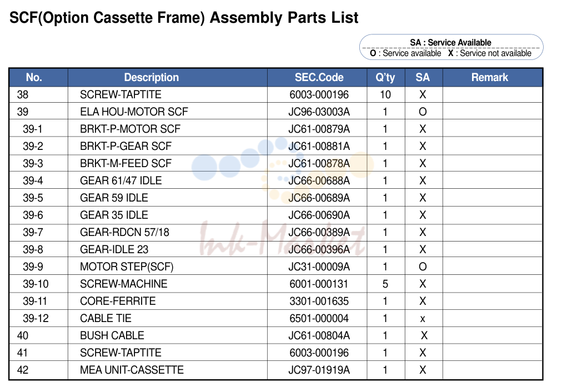Select the CORE-FERRITE description cell
The image size is (567, 392).
(x=167, y=301)
